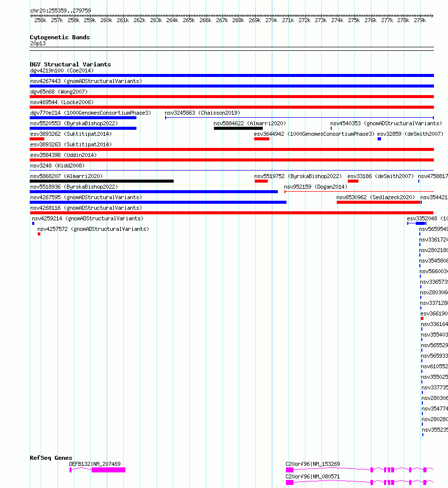
Task: Select the 256k ruler tick label
Action: pos(40,20)
